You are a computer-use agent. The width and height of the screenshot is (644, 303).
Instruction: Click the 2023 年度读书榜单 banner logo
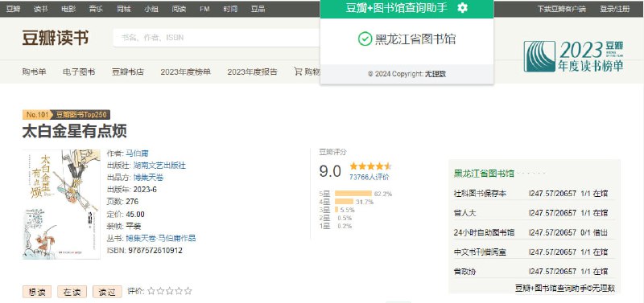click(573, 56)
